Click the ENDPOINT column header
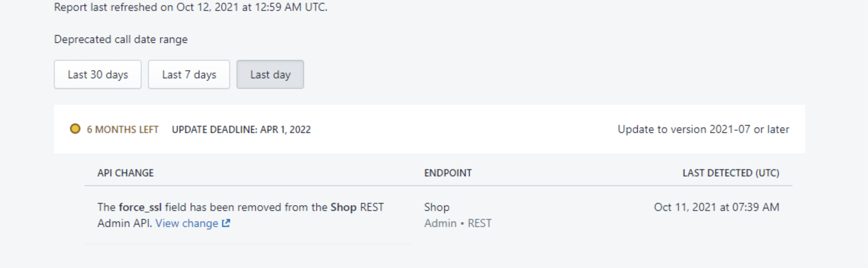The width and height of the screenshot is (868, 268). (448, 173)
